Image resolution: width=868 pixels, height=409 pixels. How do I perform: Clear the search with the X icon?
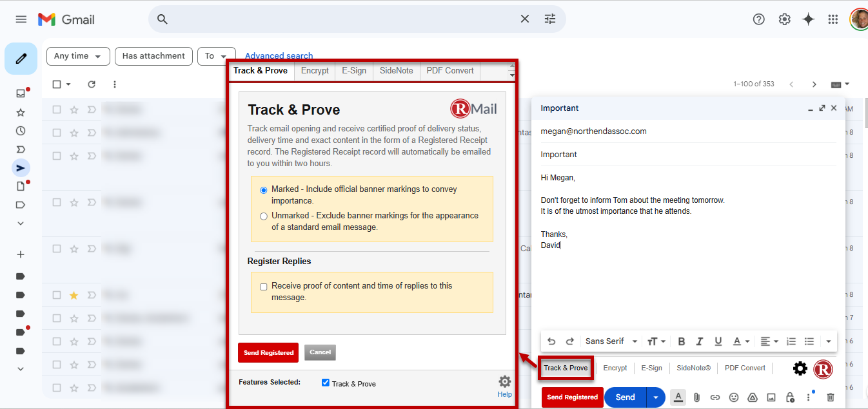(525, 19)
